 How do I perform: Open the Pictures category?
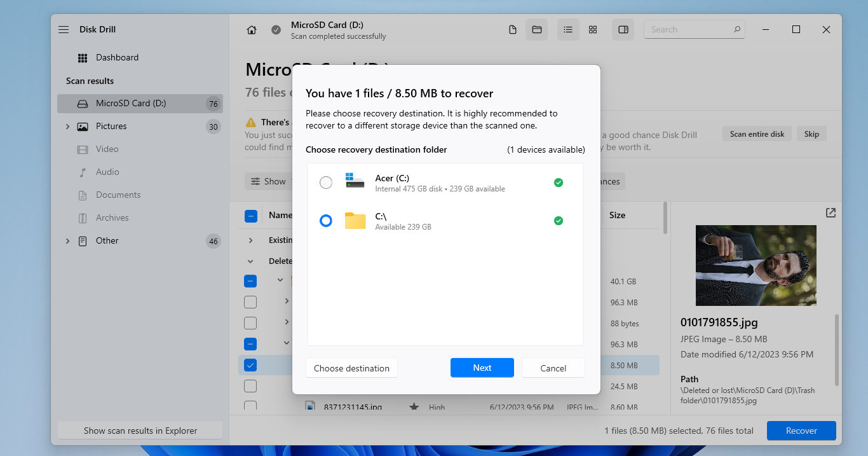111,127
